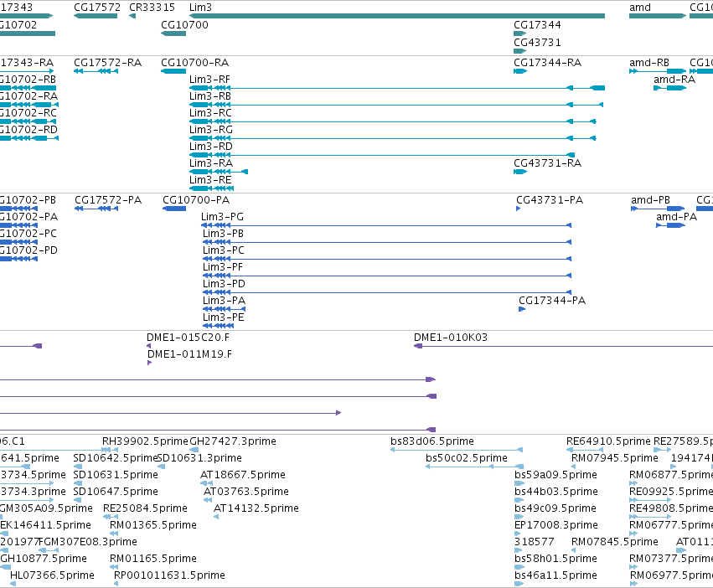Click the amd-RA transcript label
The image size is (713, 588).
(x=674, y=79)
